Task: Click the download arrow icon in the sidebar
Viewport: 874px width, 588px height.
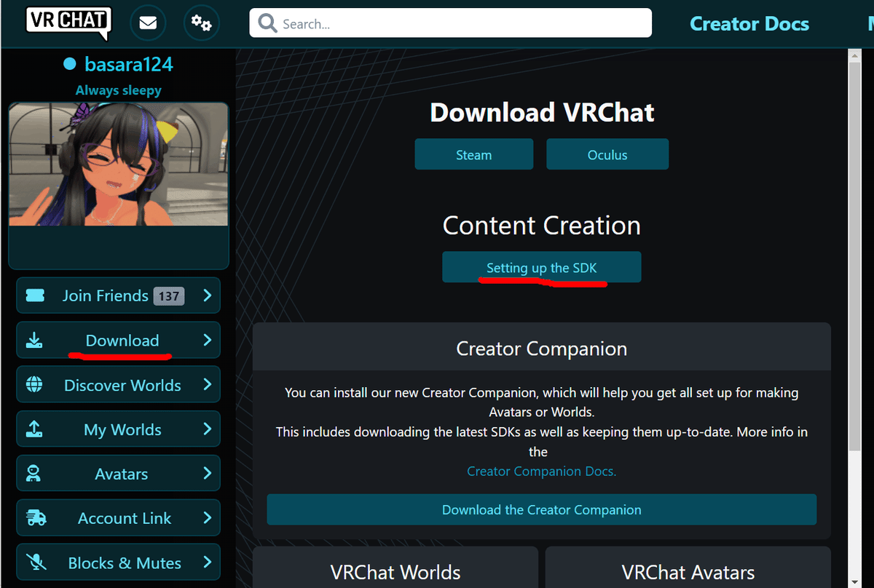Action: point(35,340)
